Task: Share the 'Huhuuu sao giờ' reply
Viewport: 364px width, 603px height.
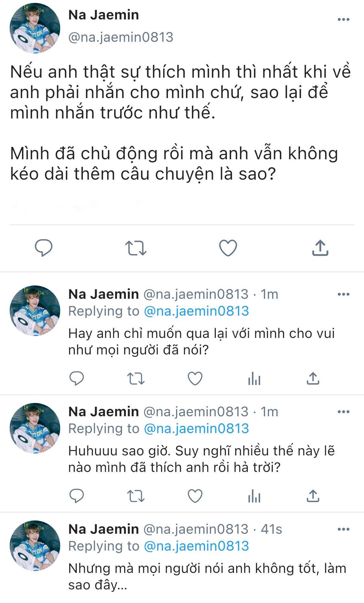Action: 313,496
